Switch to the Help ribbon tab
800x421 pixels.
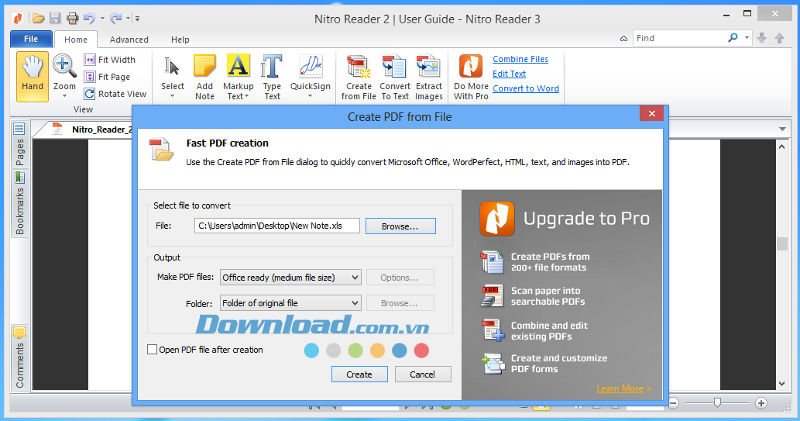(180, 39)
